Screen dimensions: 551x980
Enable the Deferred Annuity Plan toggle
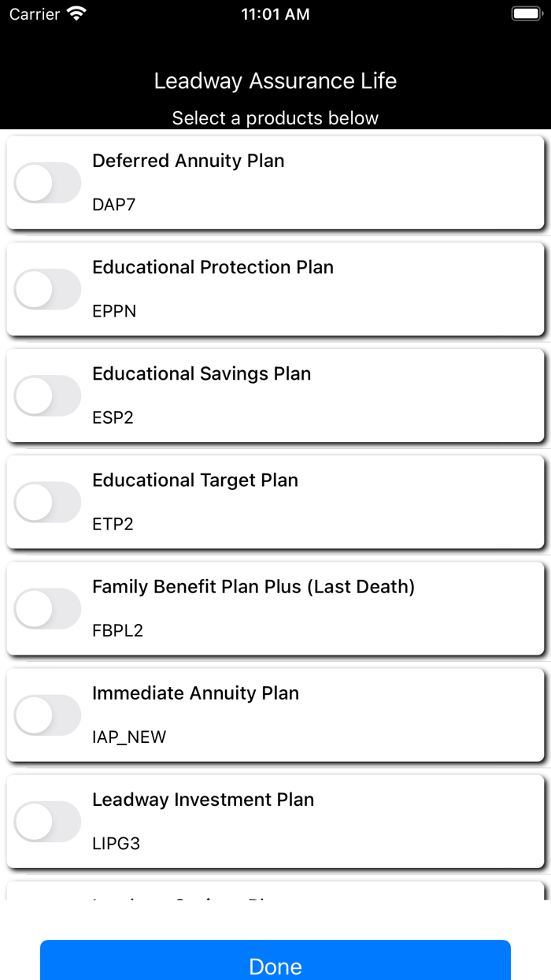47,182
